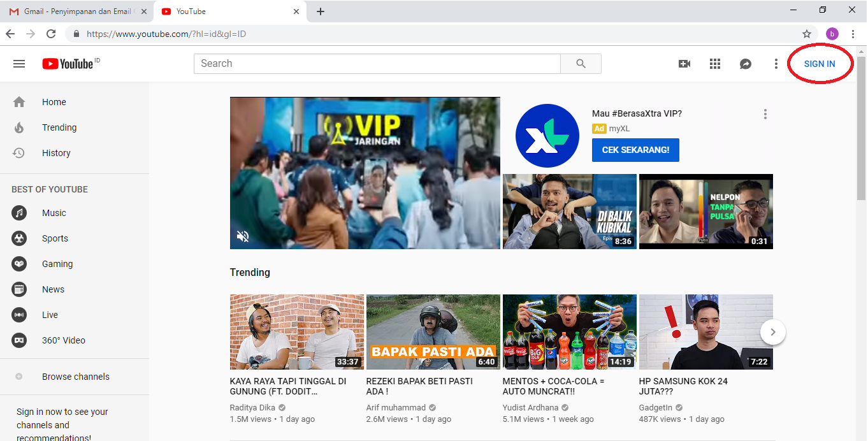Click the Music icon under Best of YouTube
Image resolution: width=868 pixels, height=441 pixels.
pos(19,213)
